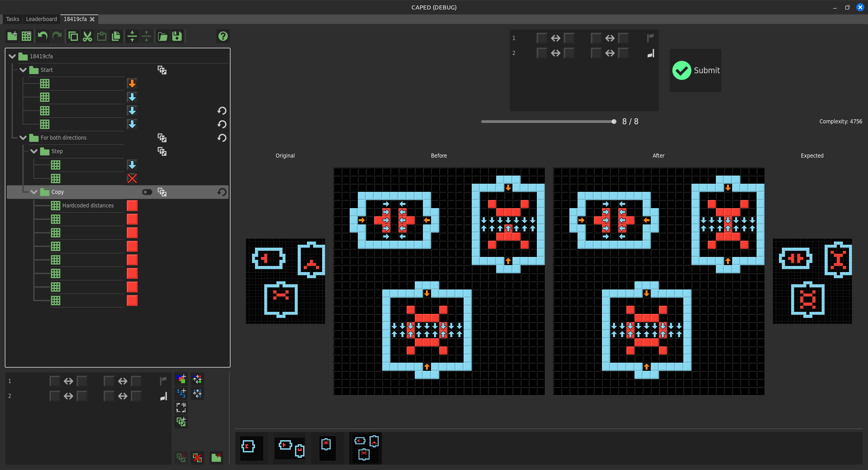Open the help question mark icon
Screen dimensions: 868x470
click(x=223, y=36)
